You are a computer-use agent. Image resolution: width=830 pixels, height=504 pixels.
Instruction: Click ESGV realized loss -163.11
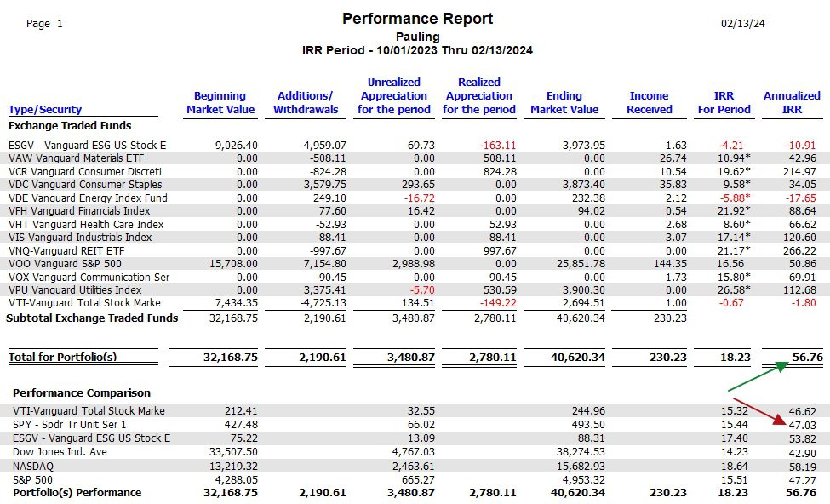498,145
